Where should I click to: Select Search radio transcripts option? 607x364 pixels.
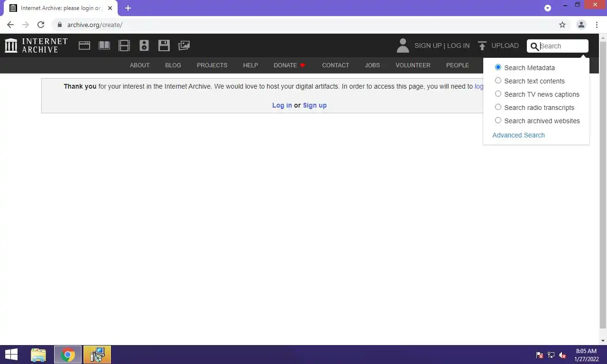point(498,107)
